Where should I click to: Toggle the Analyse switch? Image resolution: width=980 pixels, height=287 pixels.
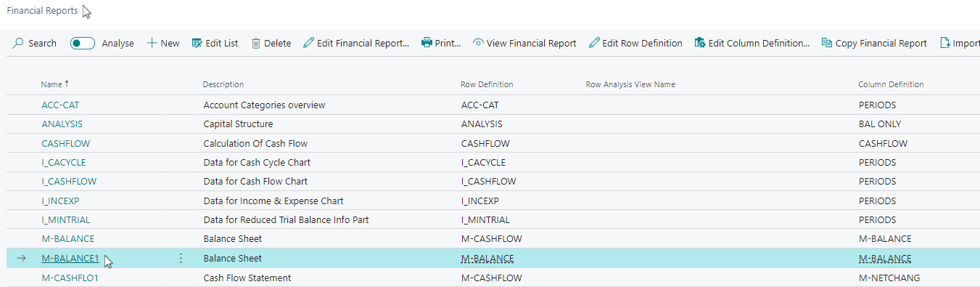coord(83,44)
